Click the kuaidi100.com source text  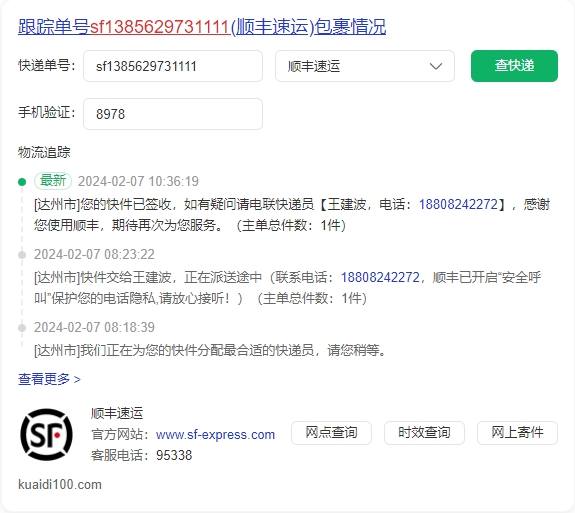[x=60, y=484]
